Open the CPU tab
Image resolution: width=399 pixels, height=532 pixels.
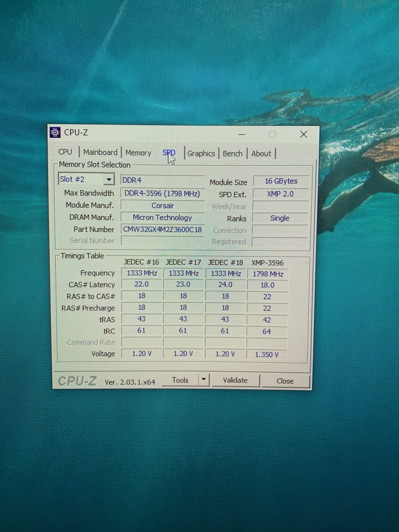pos(65,152)
